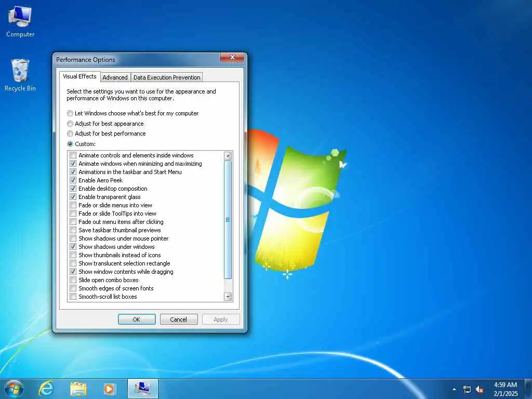Image resolution: width=532 pixels, height=399 pixels.
Task: Open the Computer desktop icon
Action: [x=20, y=21]
